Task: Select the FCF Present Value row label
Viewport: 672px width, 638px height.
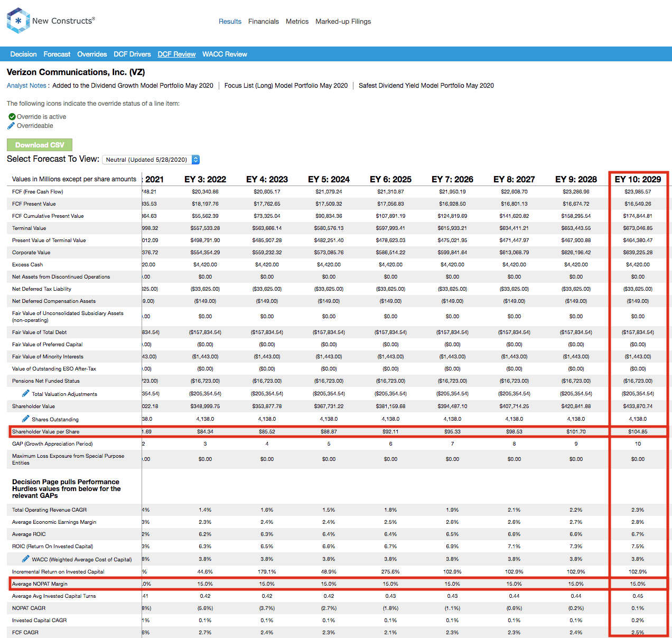Action: [34, 204]
